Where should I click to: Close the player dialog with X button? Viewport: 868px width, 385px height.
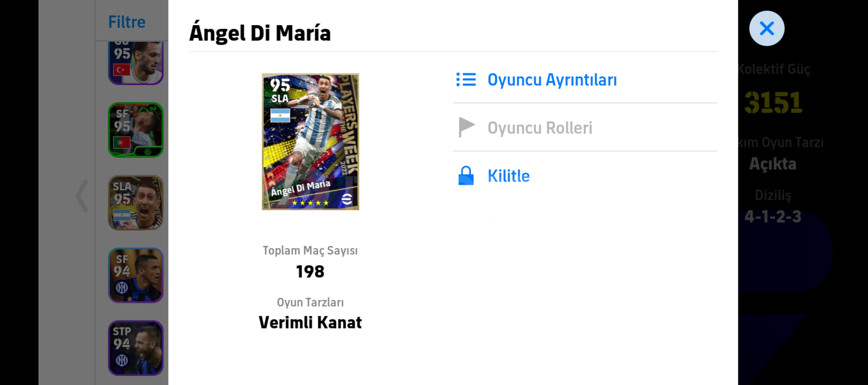click(766, 28)
